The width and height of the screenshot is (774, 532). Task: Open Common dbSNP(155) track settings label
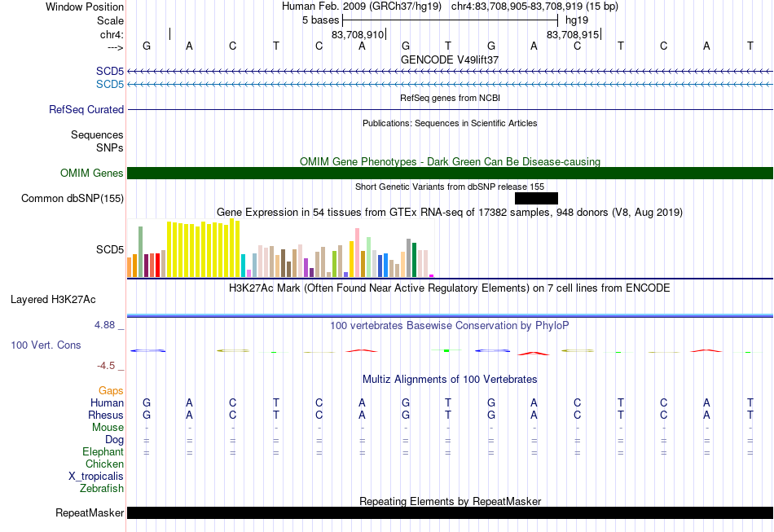click(x=72, y=199)
